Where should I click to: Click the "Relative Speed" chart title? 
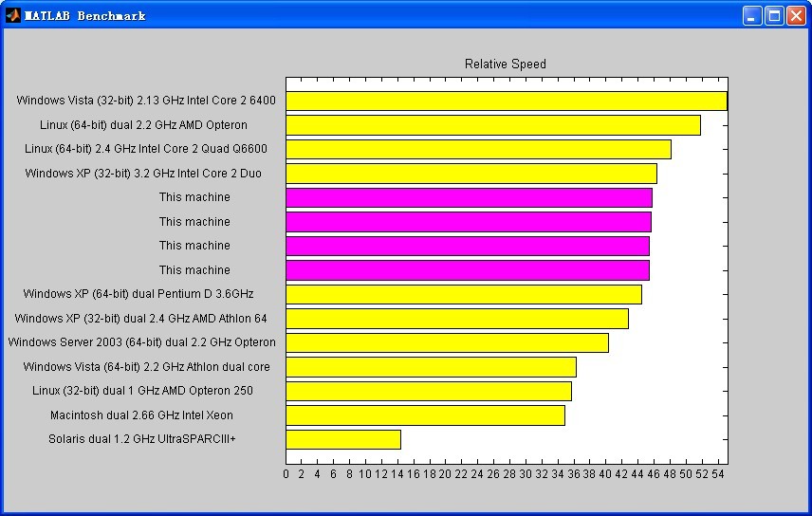(505, 64)
